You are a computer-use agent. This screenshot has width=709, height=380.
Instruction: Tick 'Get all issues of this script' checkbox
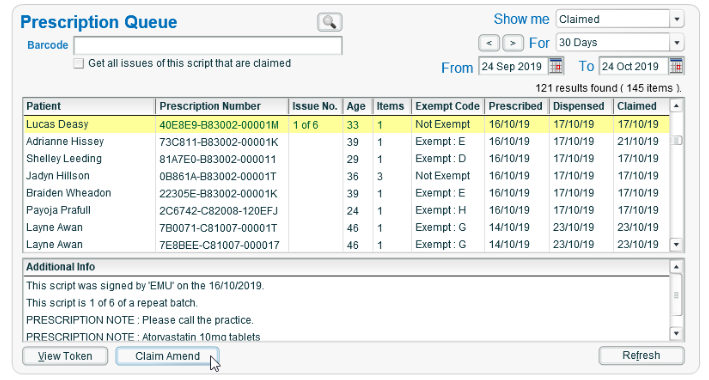[79, 63]
